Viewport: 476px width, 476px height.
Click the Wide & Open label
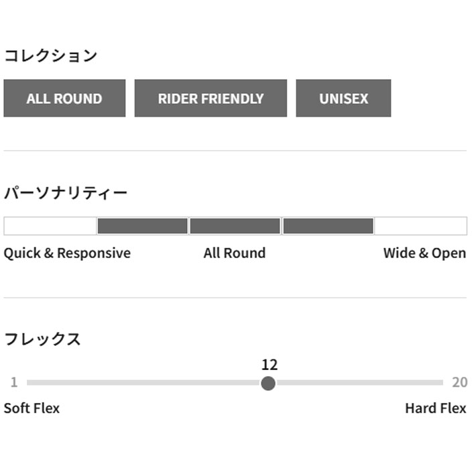pyautogui.click(x=424, y=253)
